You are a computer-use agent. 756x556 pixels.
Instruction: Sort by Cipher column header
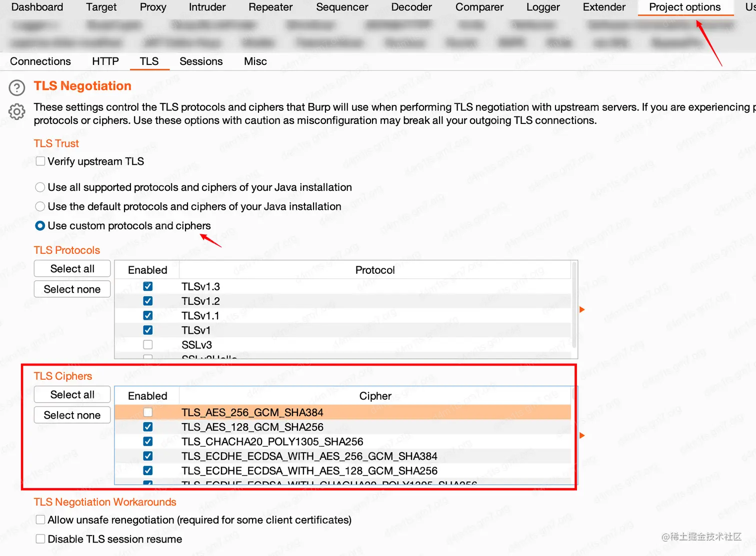pyautogui.click(x=375, y=396)
